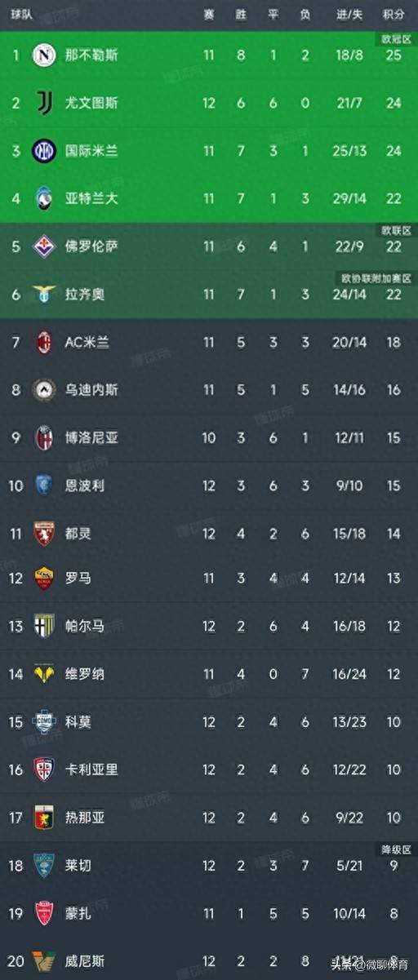
Task: Sort by 进/失 goals column header
Action: click(x=350, y=16)
